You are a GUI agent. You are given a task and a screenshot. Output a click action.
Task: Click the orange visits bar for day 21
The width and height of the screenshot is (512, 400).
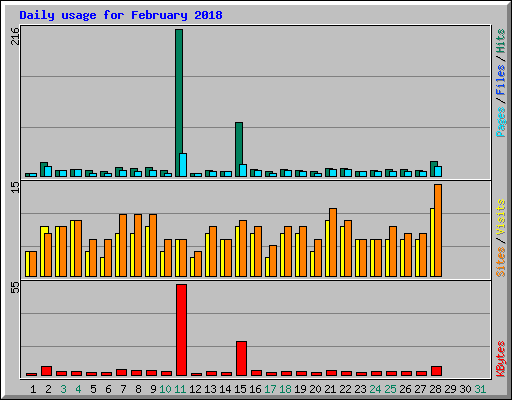point(333,242)
